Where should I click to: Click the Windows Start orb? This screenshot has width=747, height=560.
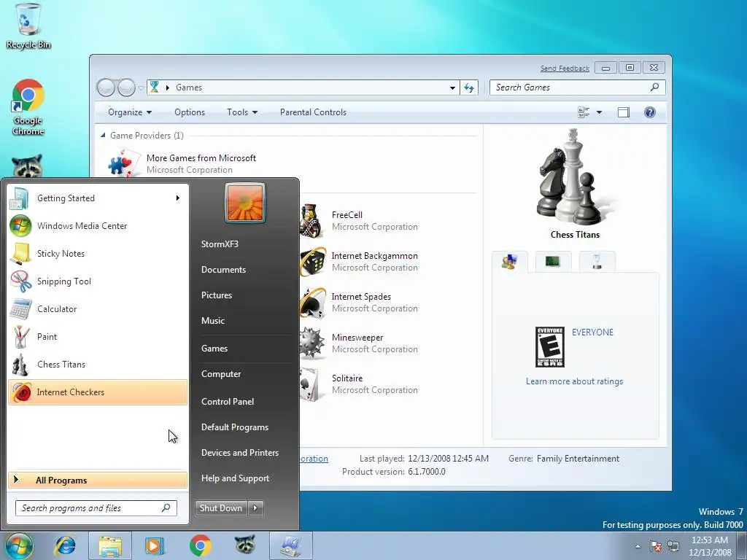click(x=19, y=545)
